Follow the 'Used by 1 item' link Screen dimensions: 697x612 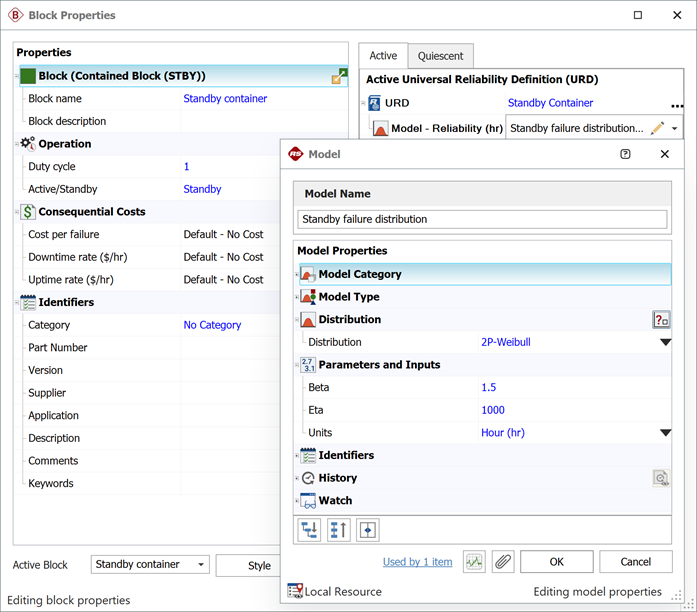(x=417, y=562)
